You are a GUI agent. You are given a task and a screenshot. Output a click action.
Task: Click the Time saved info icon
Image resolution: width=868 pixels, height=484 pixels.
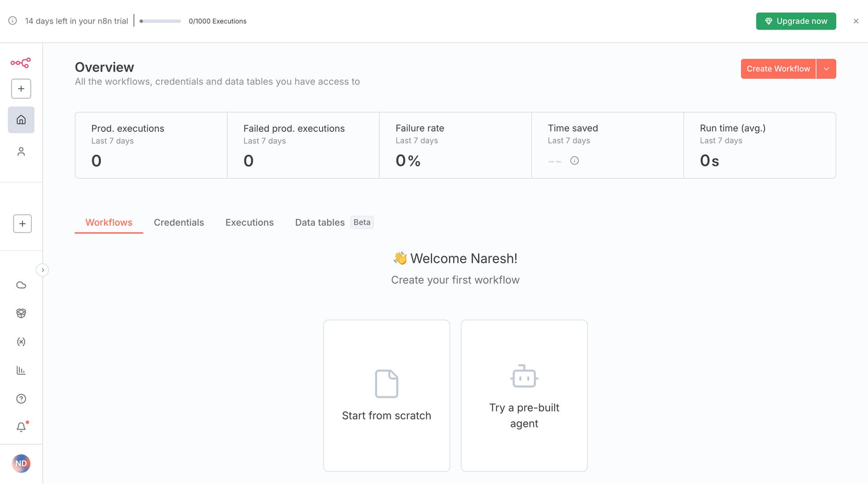pos(574,161)
